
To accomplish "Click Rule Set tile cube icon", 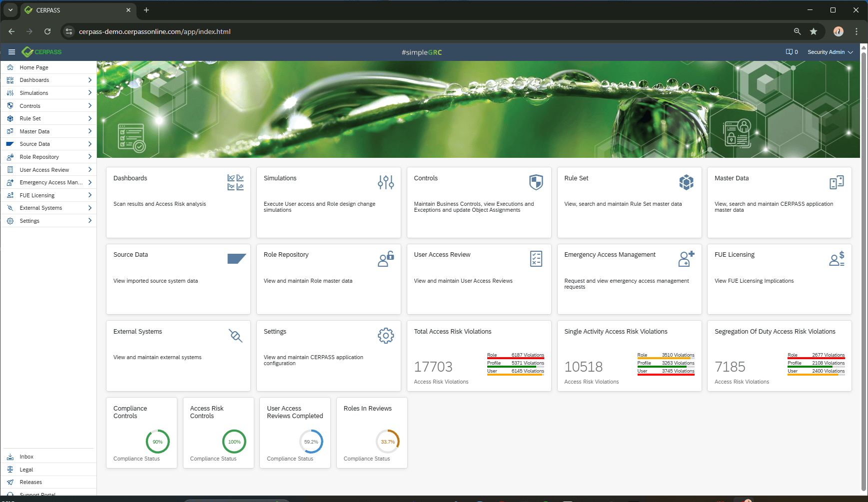I will (687, 182).
